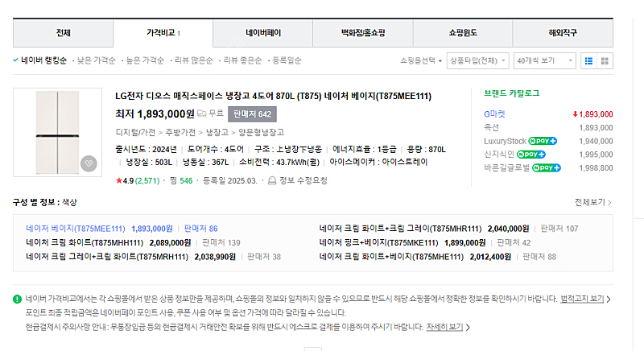Open LuxuryStock seller link
644x351 pixels.
[x=505, y=141]
